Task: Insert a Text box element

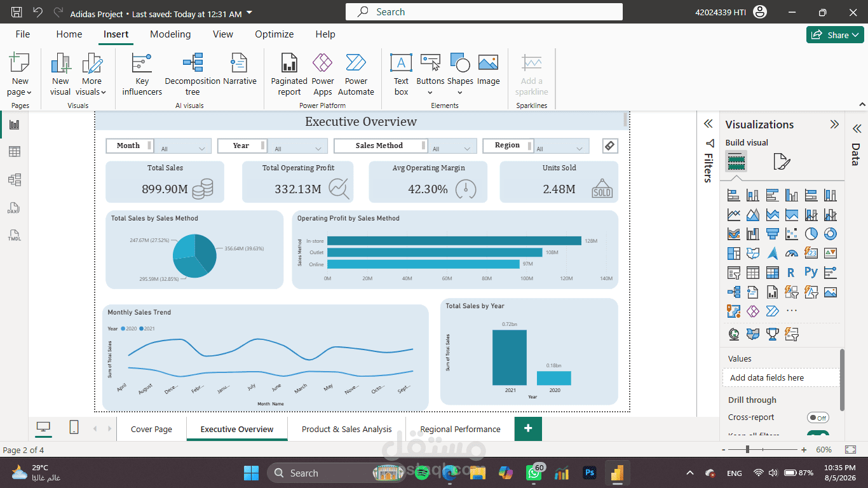Action: (401, 74)
